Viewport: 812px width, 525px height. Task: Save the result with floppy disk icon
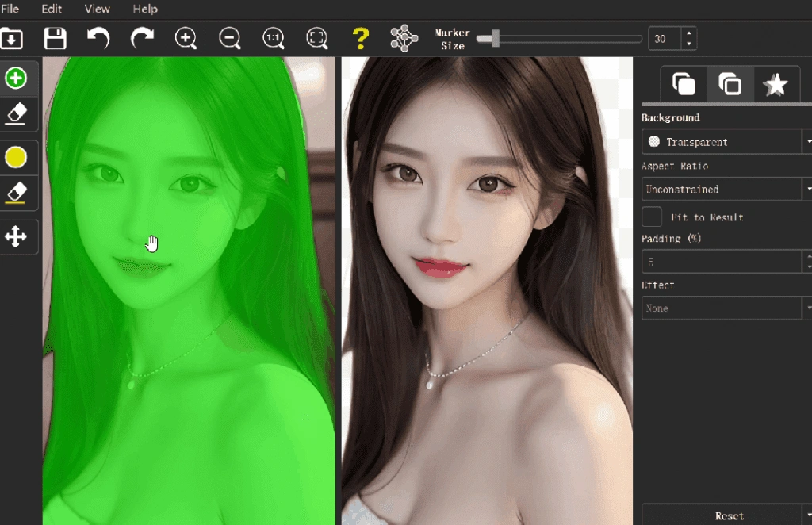tap(55, 38)
